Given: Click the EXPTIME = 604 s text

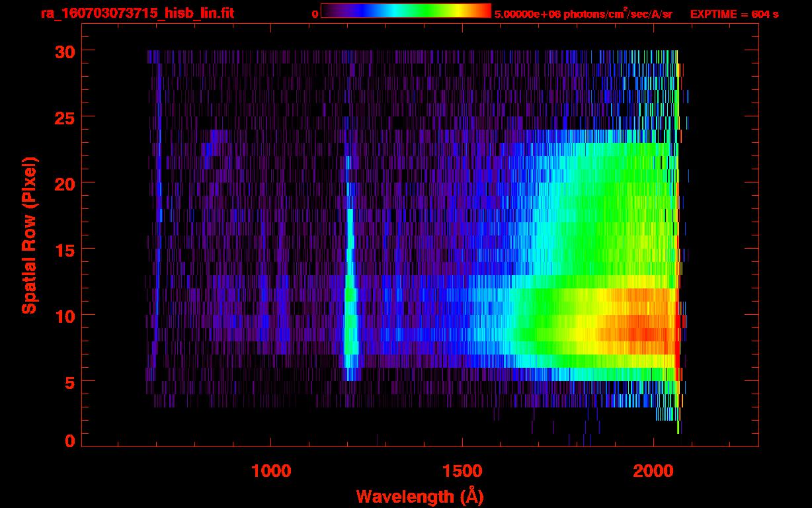Looking at the screenshot, I should click(x=734, y=14).
